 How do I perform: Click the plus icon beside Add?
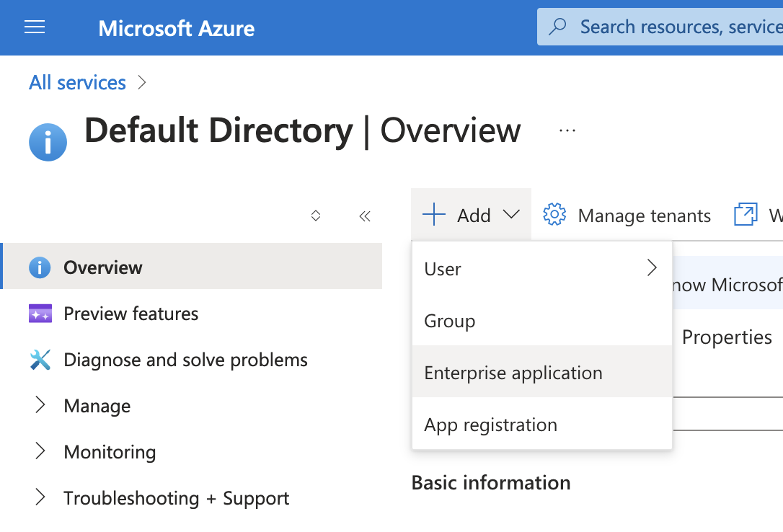pyautogui.click(x=434, y=215)
